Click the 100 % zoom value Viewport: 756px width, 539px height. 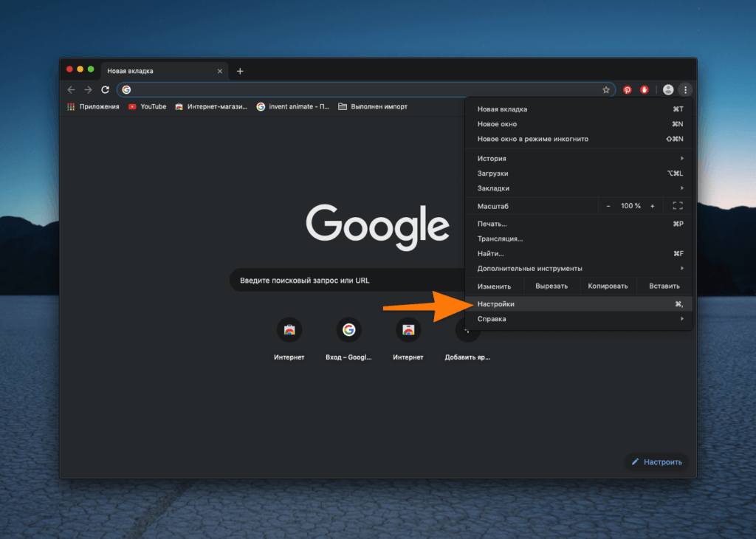630,206
